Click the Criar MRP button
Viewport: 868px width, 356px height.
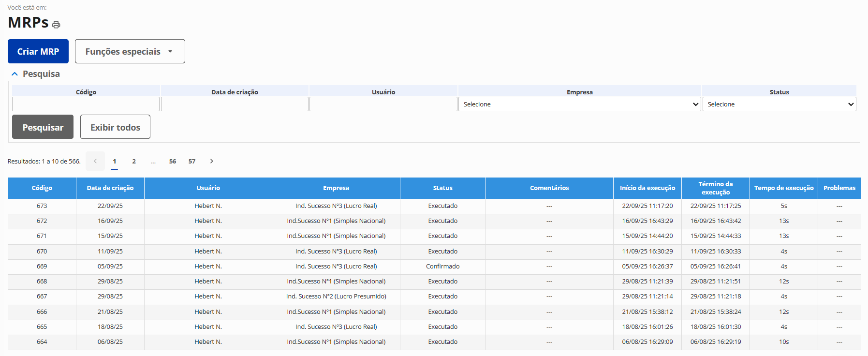click(38, 51)
